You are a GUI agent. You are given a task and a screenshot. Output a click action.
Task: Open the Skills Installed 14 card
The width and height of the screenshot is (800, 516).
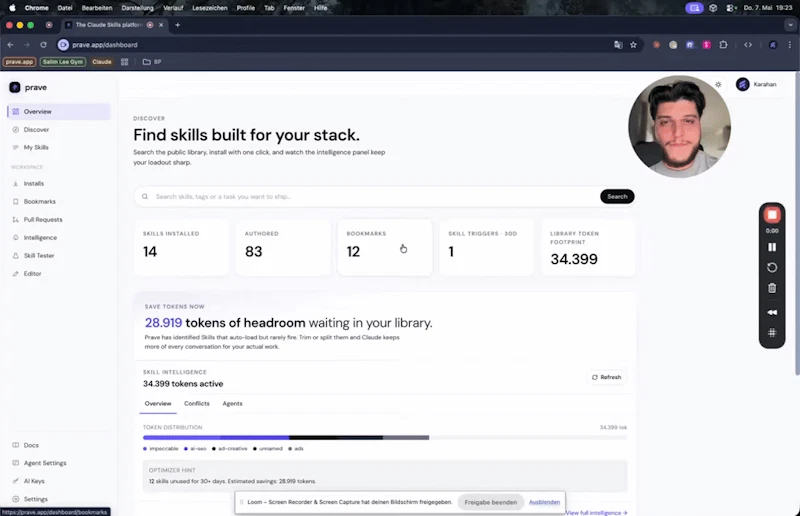click(x=181, y=248)
